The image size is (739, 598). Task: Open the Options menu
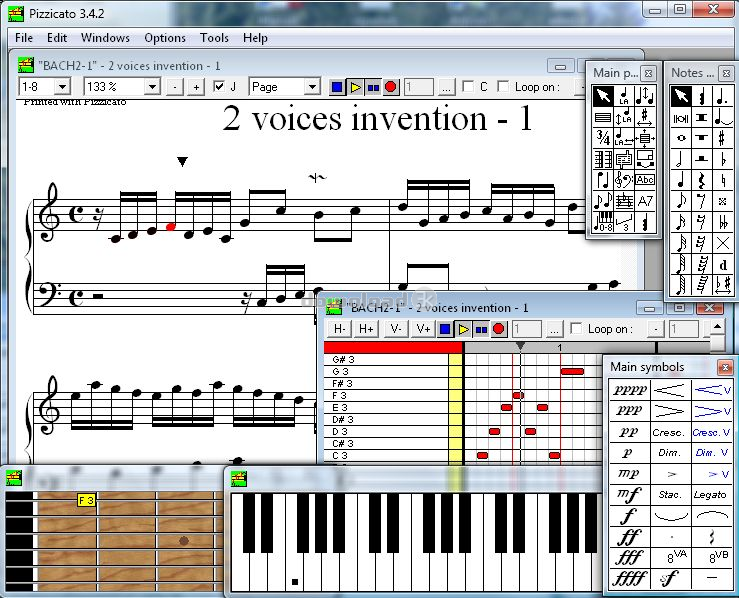tap(165, 38)
